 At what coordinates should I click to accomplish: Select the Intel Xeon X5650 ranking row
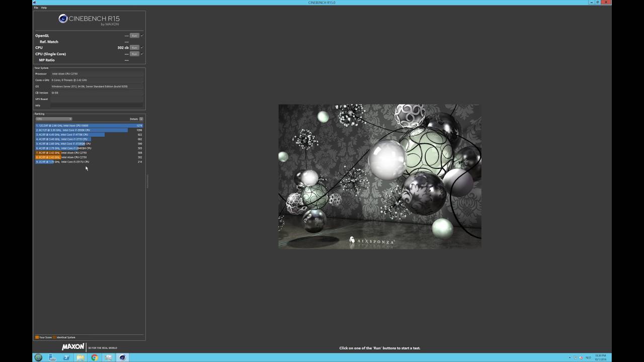[89, 126]
